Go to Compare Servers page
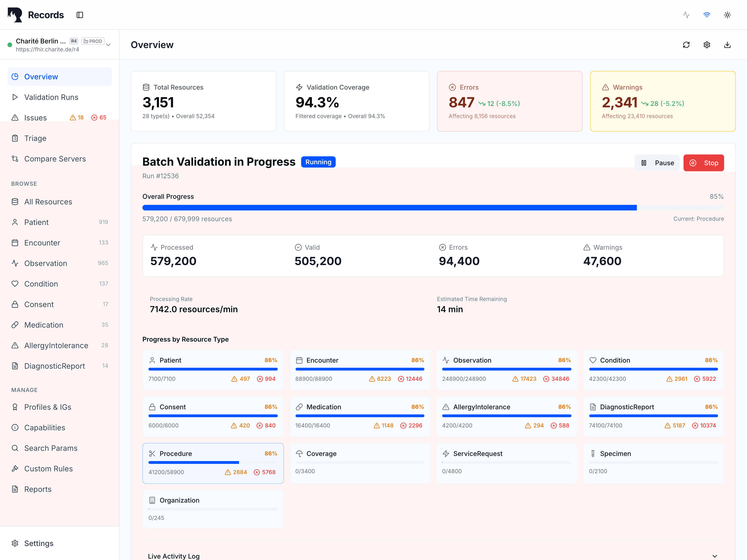The width and height of the screenshot is (747, 560). point(55,159)
